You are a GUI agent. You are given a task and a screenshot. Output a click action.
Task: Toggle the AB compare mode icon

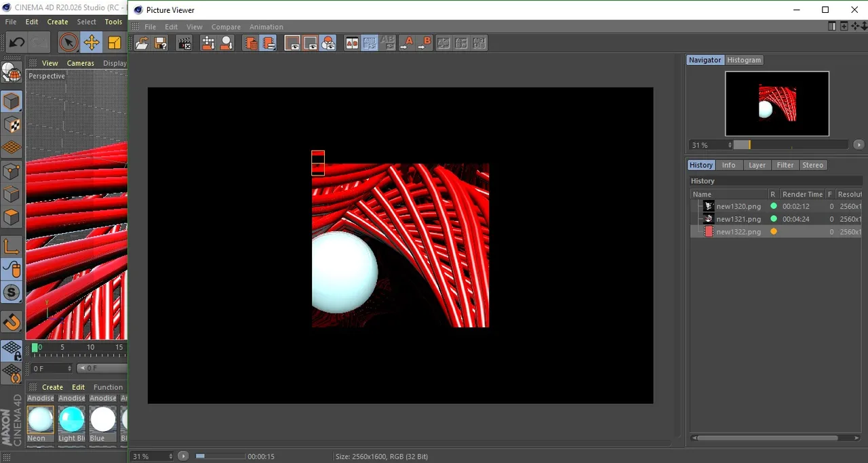[x=352, y=43]
